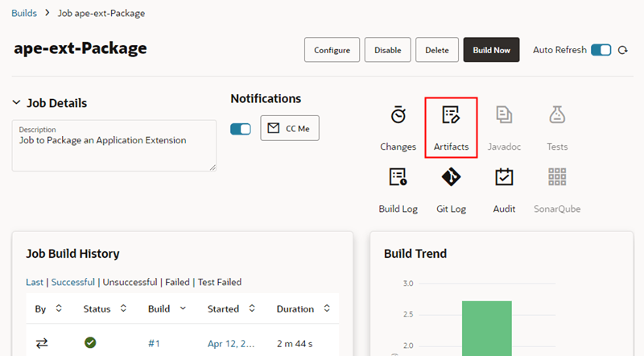Go to Builds breadcrumb link

(x=24, y=14)
